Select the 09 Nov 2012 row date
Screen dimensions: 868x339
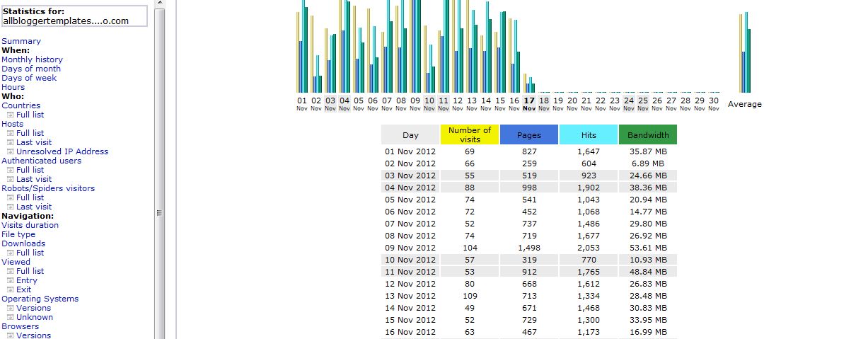[x=410, y=248]
